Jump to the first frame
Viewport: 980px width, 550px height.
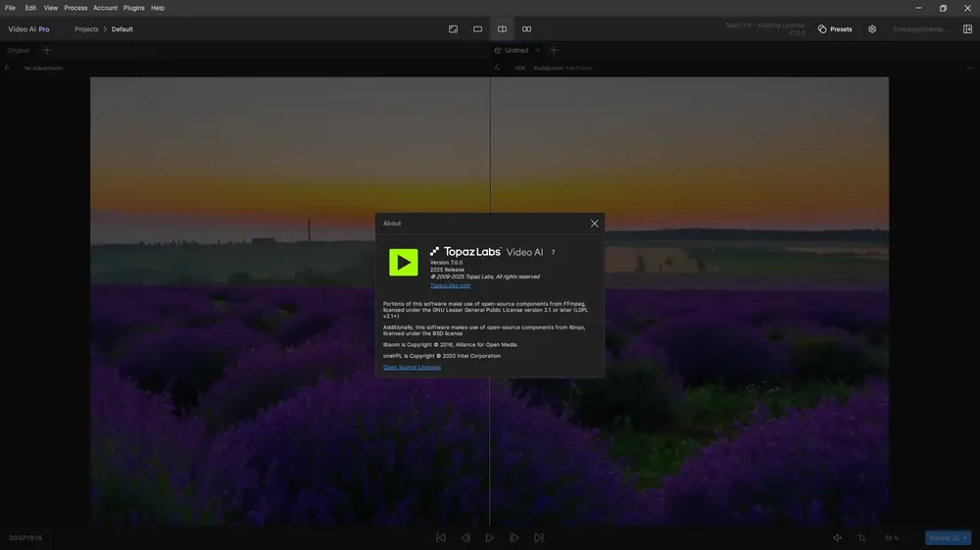point(441,537)
